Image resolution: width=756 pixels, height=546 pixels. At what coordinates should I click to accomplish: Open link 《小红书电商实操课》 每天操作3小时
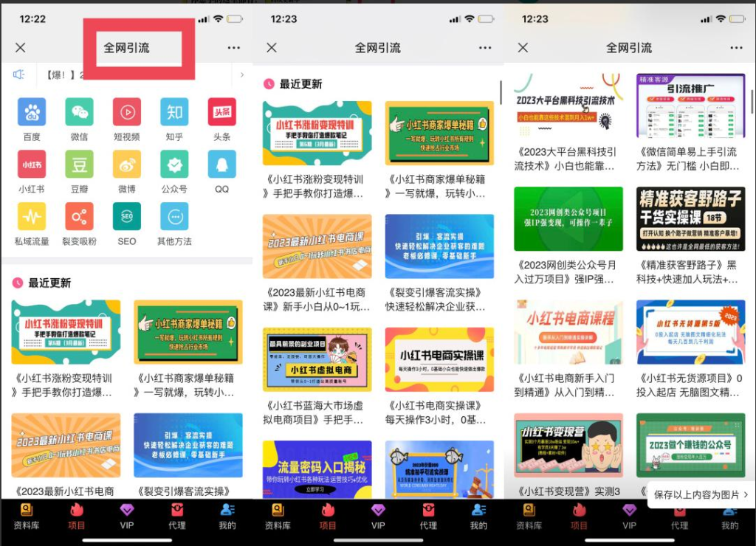pyautogui.click(x=436, y=412)
